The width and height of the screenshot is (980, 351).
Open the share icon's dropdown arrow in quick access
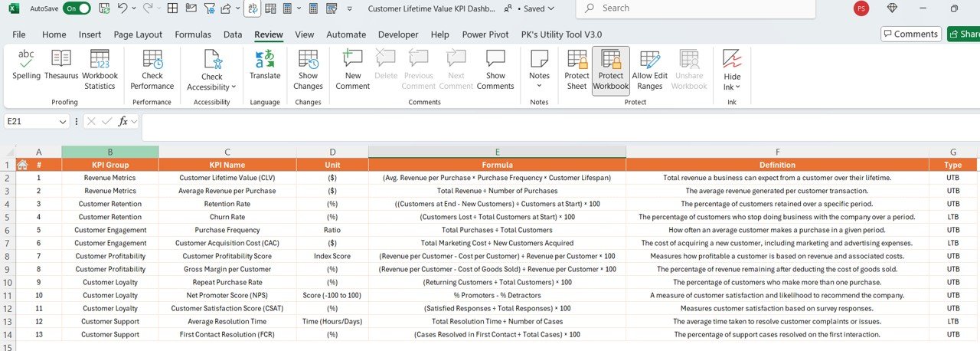(237, 8)
